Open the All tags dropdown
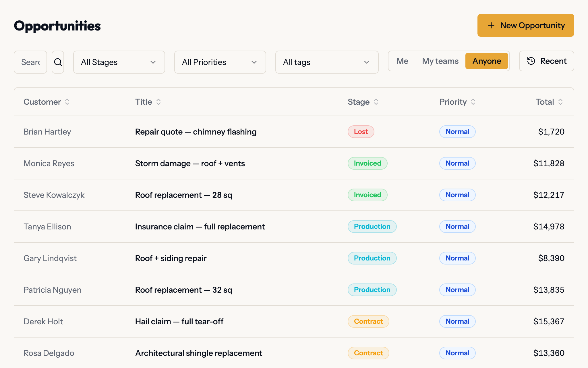This screenshot has height=368, width=588. tap(327, 62)
